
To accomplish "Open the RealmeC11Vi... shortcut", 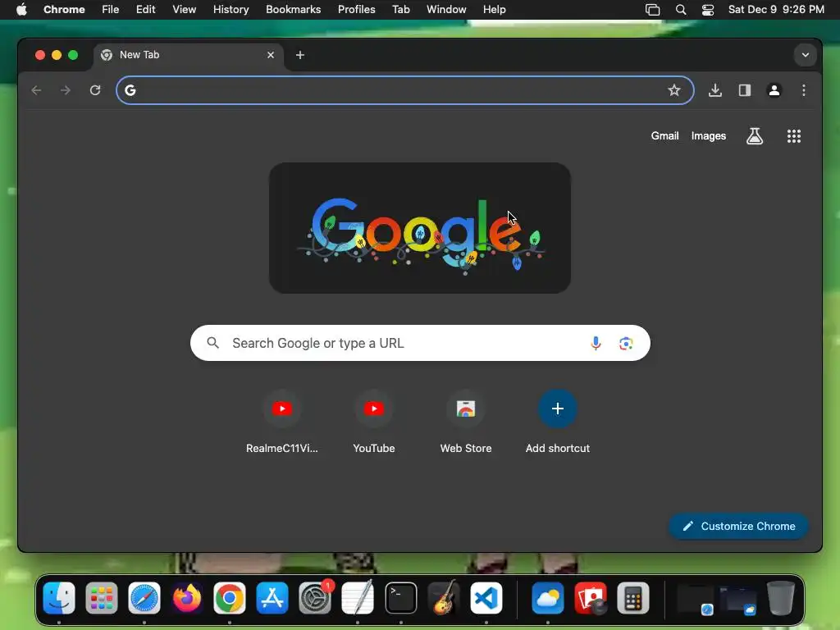I will pyautogui.click(x=282, y=422).
